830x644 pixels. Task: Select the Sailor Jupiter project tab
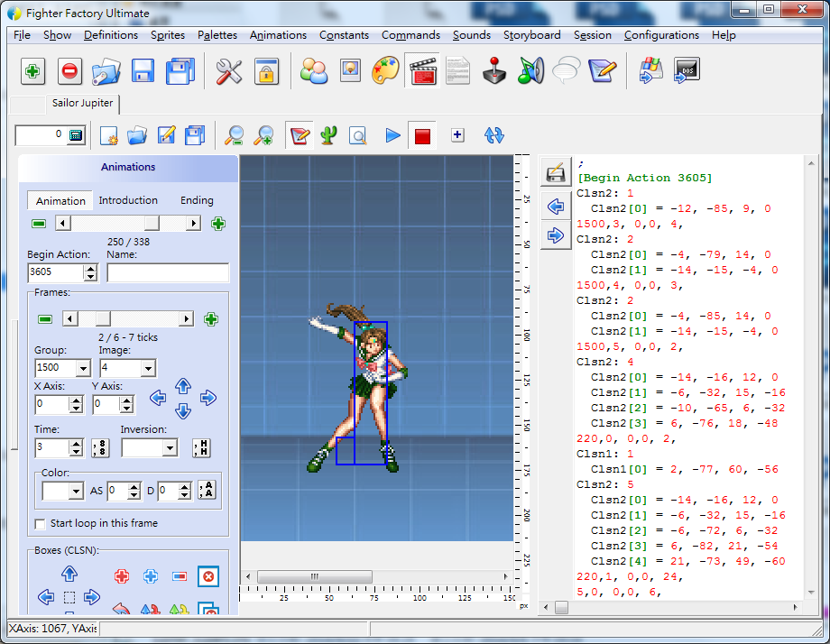(82, 103)
